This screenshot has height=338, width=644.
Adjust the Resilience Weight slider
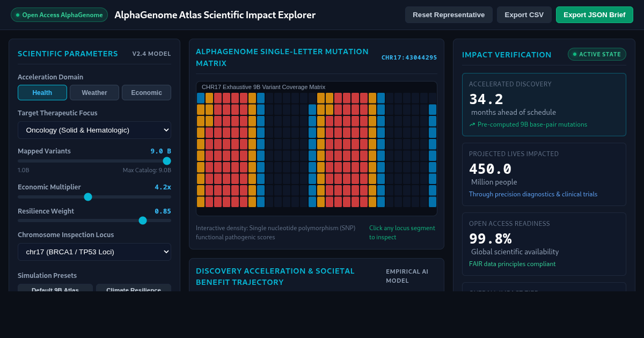coord(94,221)
